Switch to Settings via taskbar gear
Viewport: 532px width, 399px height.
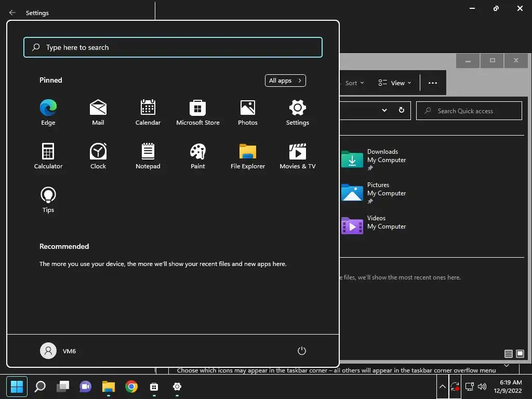pos(177,387)
